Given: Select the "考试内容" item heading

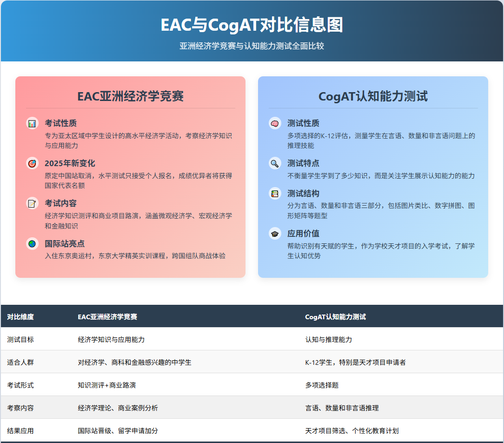Looking at the screenshot, I should pos(61,203).
